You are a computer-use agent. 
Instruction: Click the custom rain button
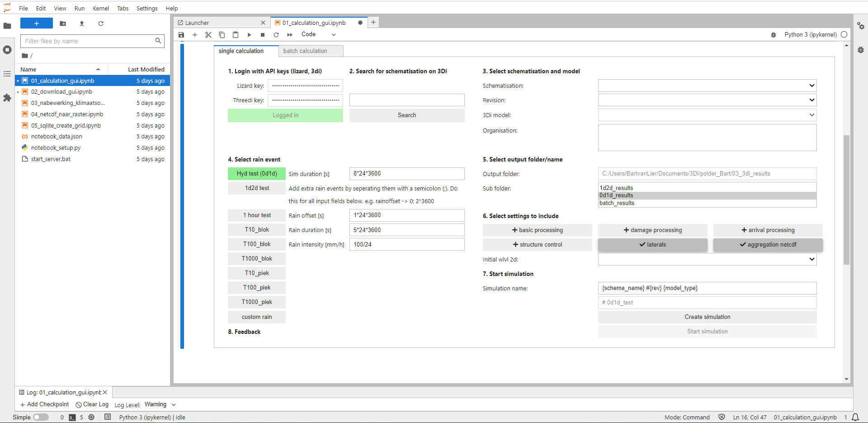257,317
